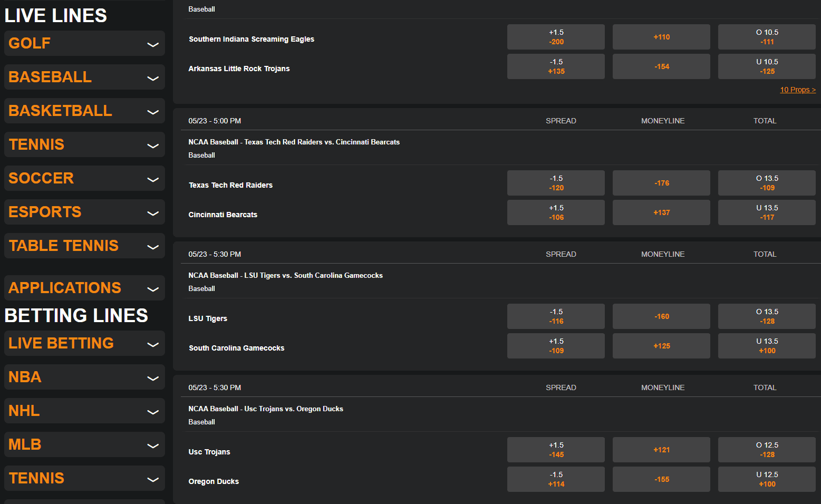The image size is (821, 504).
Task: Bet Arkansas Little Rock Trojans spread -1.5
Action: click(x=556, y=66)
